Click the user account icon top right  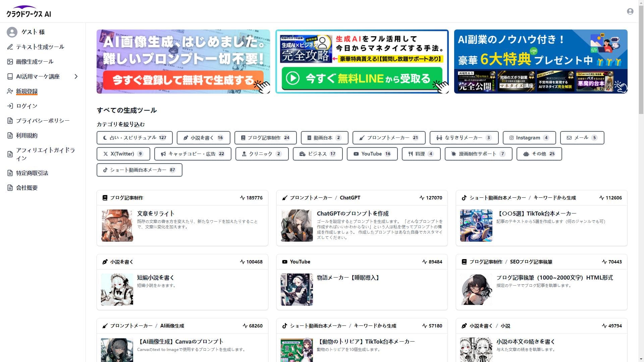coord(630,11)
